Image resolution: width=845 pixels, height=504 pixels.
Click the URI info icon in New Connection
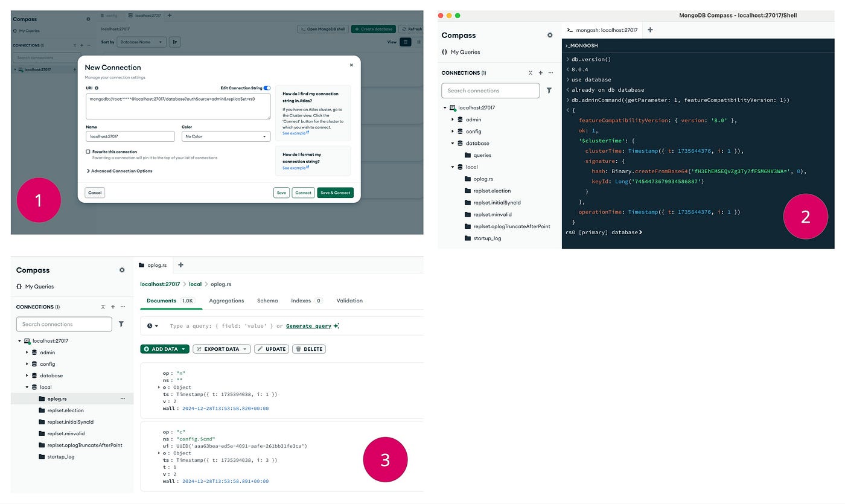click(97, 88)
